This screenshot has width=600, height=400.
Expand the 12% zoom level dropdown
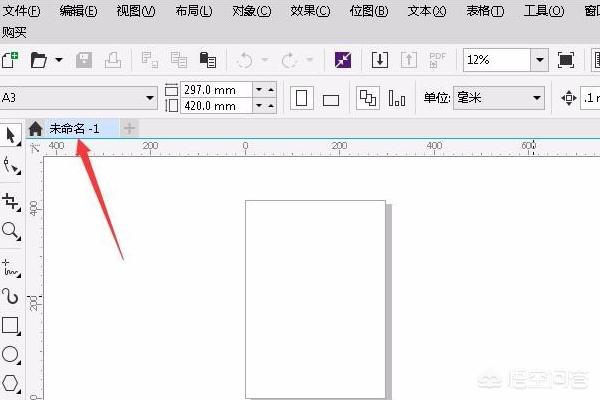540,60
